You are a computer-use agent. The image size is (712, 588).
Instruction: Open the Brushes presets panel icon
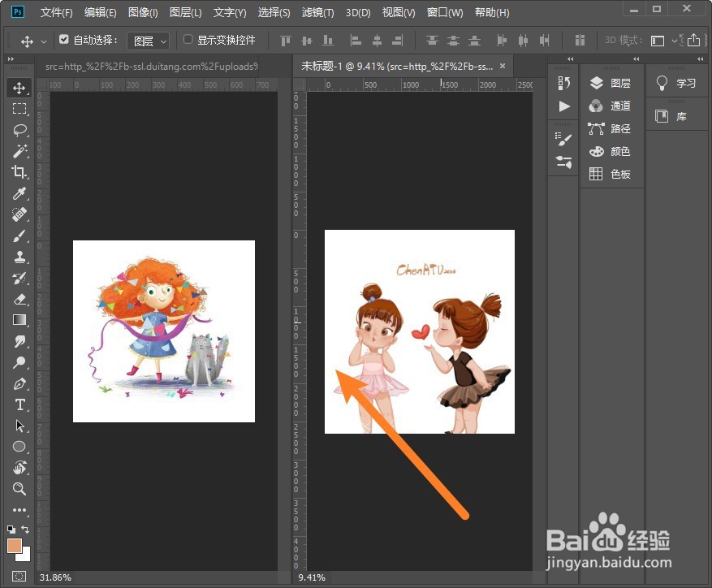(x=563, y=162)
